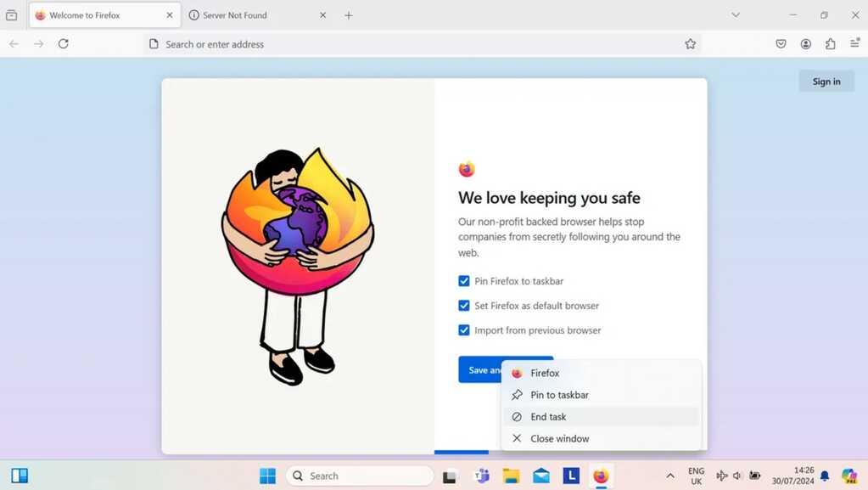Uncheck Set Firefox as default browser
868x490 pixels.
click(464, 305)
